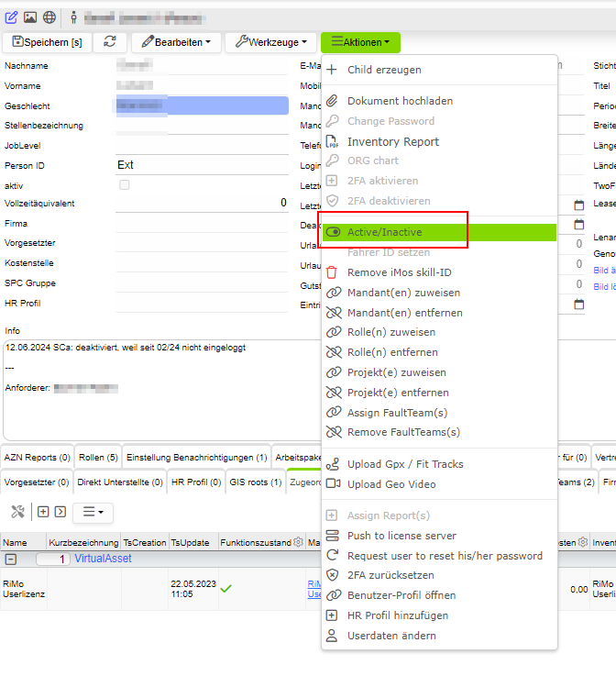Click the tools wrench icon in grid toolbar
The height and width of the screenshot is (676, 616).
tap(17, 512)
